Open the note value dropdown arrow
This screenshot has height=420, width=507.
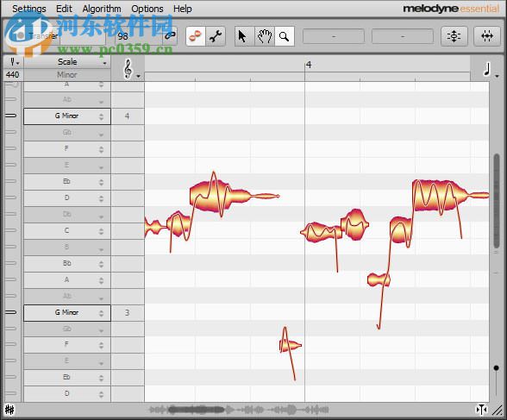(497, 76)
